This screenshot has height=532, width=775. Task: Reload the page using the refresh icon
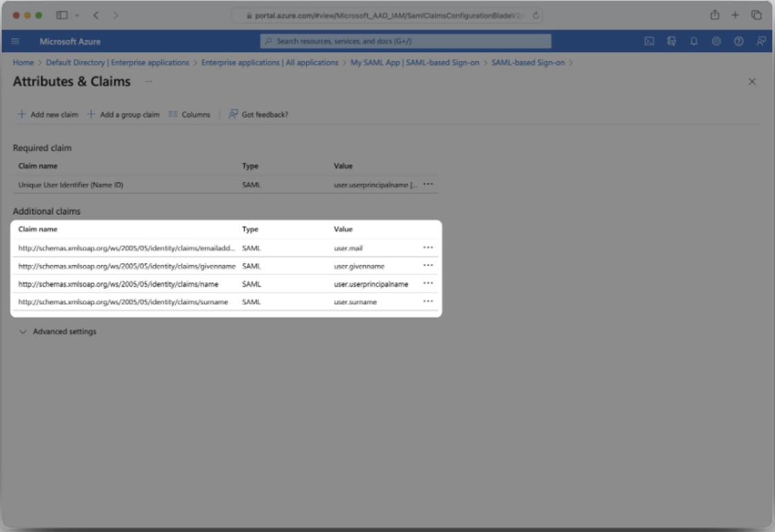click(x=536, y=15)
